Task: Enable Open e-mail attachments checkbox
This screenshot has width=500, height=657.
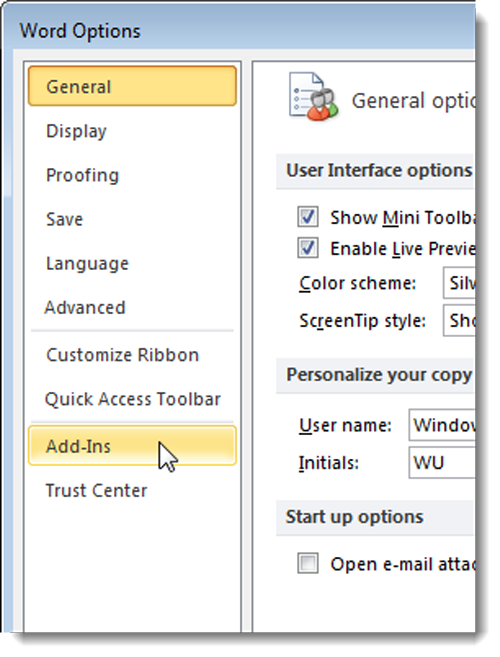Action: 308,563
